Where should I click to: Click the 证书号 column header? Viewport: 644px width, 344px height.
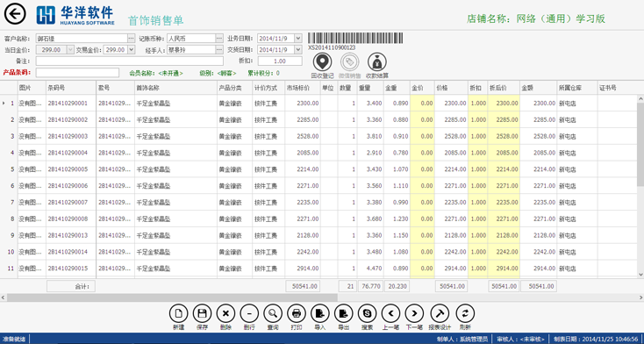[618, 88]
